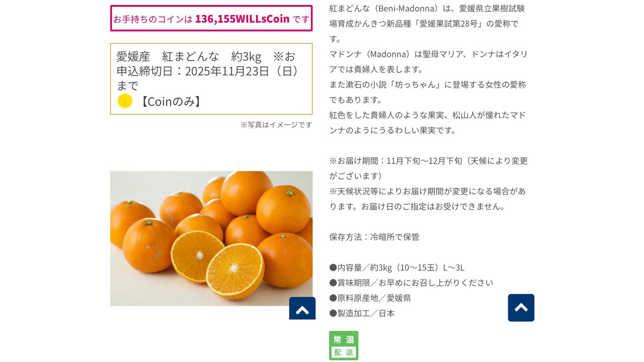
Task: Click the 136,155WILLsCoin balance banner
Action: pos(211,19)
